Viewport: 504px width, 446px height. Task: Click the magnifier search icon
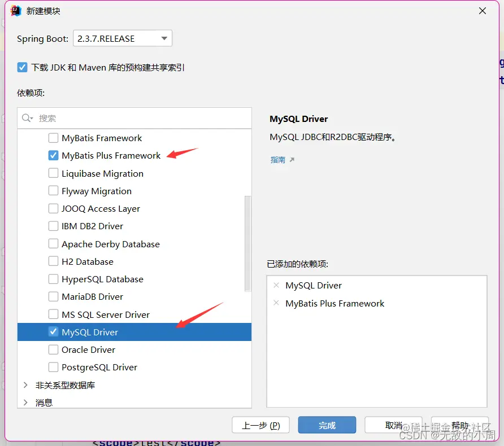[x=27, y=118]
